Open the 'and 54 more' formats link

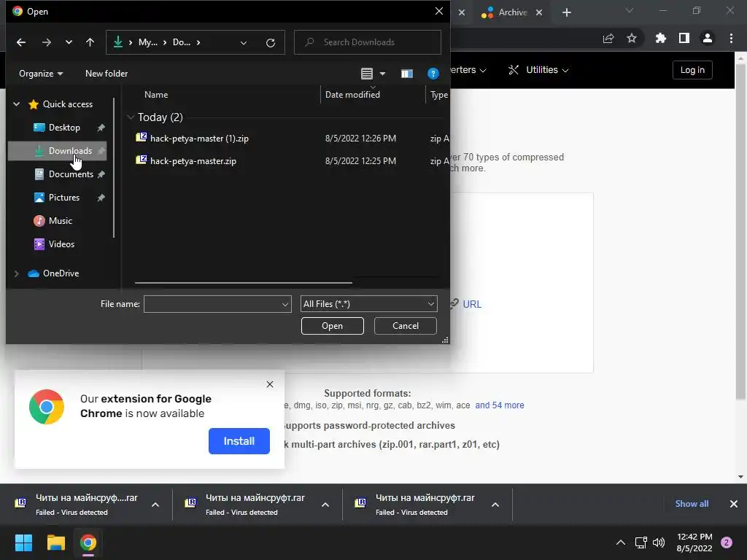499,405
